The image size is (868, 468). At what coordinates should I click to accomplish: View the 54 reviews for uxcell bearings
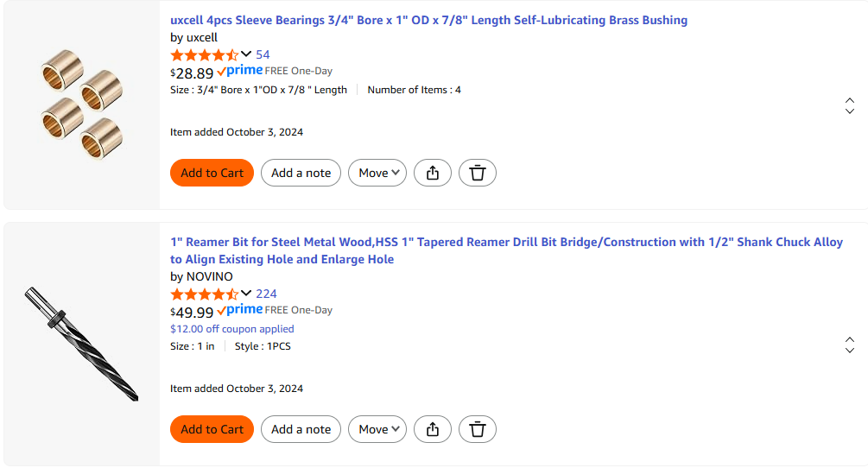263,54
